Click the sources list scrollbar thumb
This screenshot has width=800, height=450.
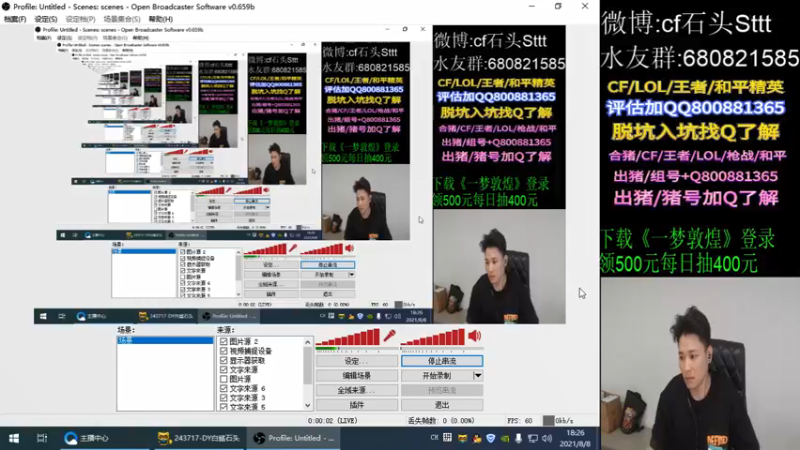(x=308, y=366)
